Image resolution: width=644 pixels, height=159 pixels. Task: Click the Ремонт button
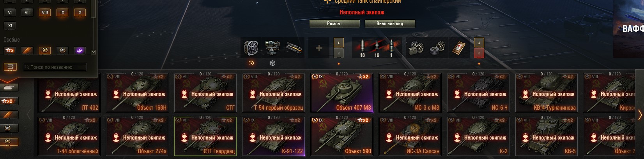(x=334, y=24)
